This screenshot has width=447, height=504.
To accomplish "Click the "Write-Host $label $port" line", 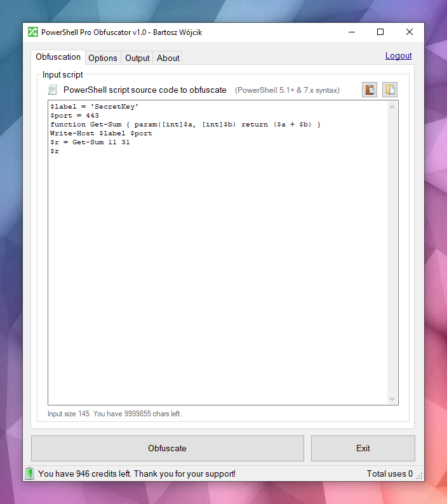I will pos(101,133).
